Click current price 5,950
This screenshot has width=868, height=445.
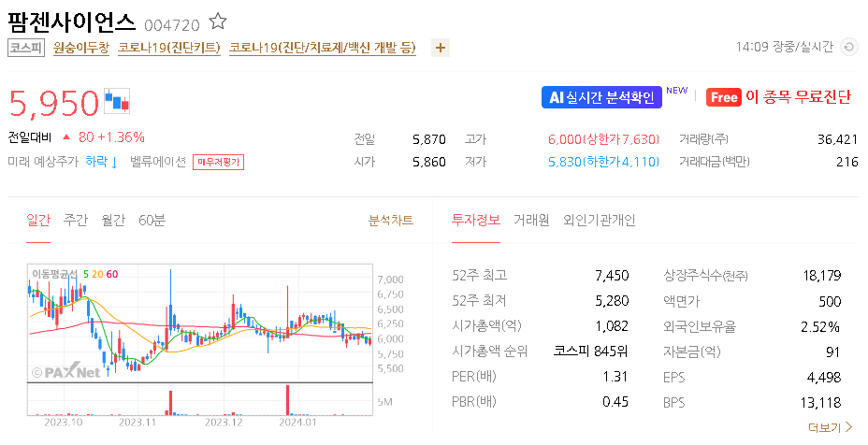point(53,103)
